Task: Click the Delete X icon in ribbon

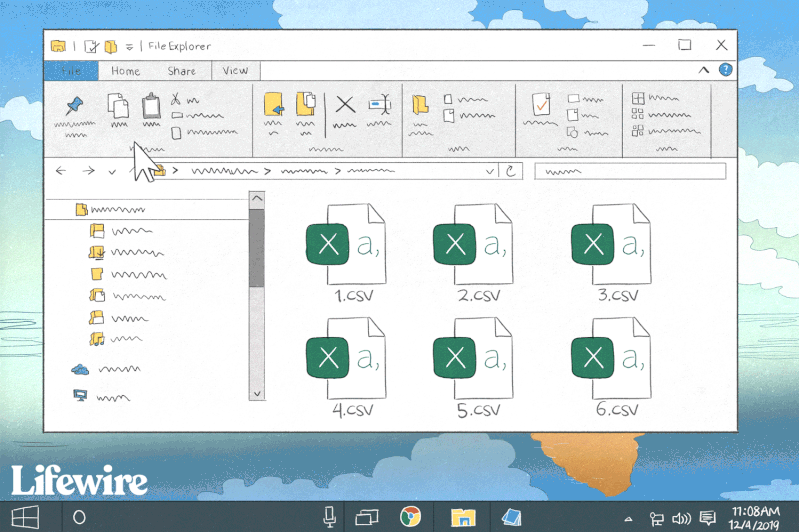Action: coord(345,105)
